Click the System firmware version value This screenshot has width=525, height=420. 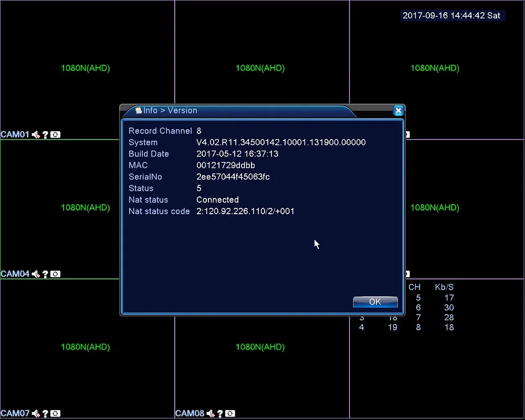[x=281, y=142]
